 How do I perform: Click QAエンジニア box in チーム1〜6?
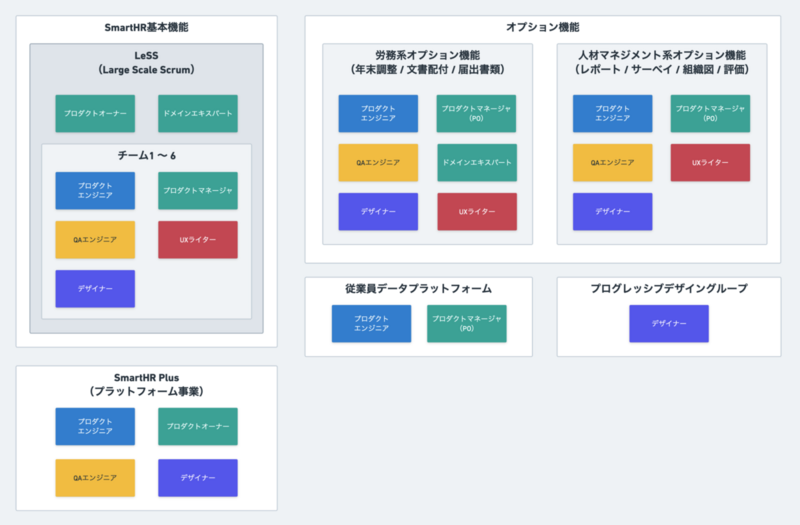click(x=95, y=240)
